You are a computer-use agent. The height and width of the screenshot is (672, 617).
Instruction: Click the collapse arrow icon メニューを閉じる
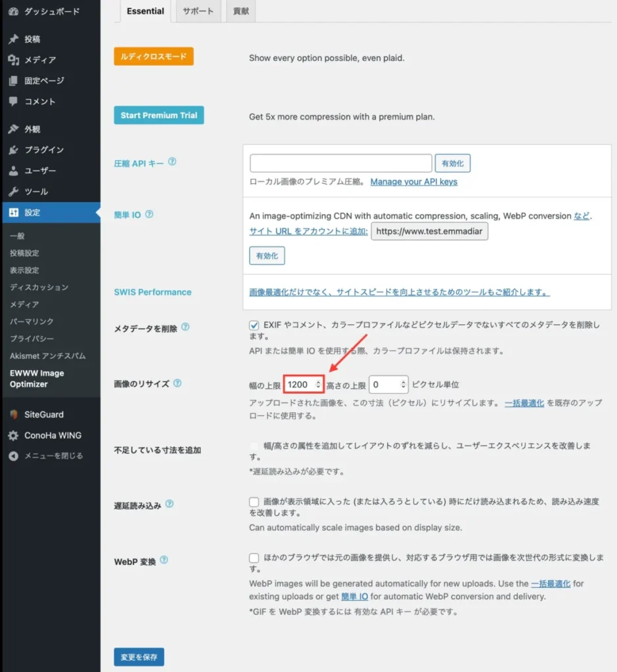tap(13, 456)
